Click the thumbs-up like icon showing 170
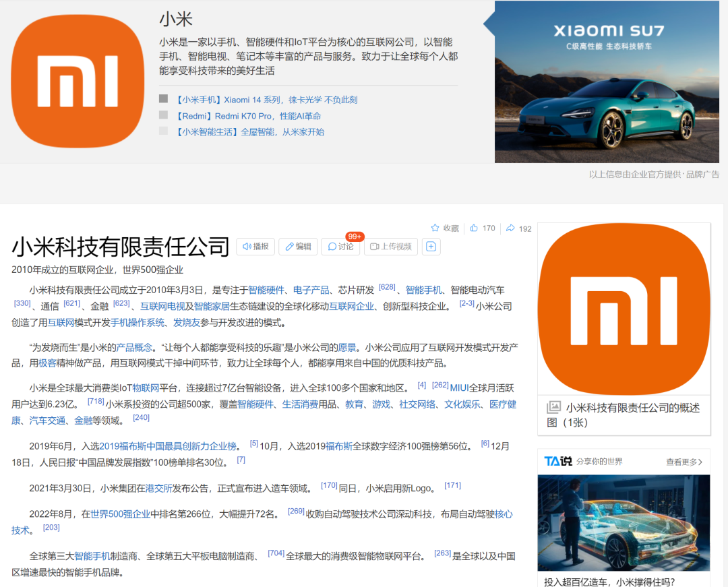This screenshot has height=587, width=728. (474, 228)
